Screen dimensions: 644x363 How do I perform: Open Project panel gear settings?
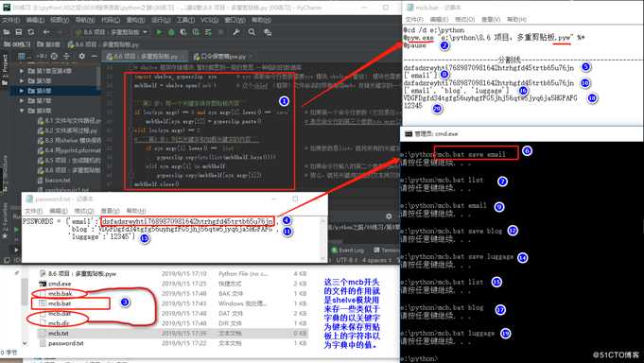81,57
